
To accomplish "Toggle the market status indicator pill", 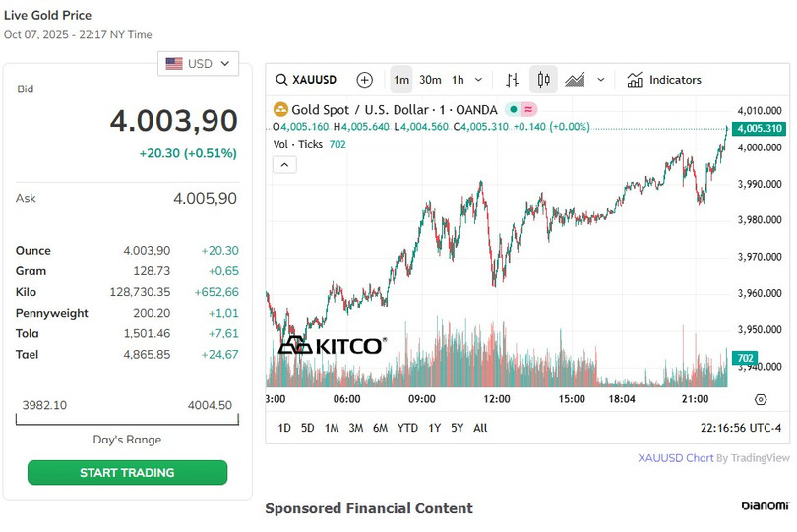I will coord(521,110).
